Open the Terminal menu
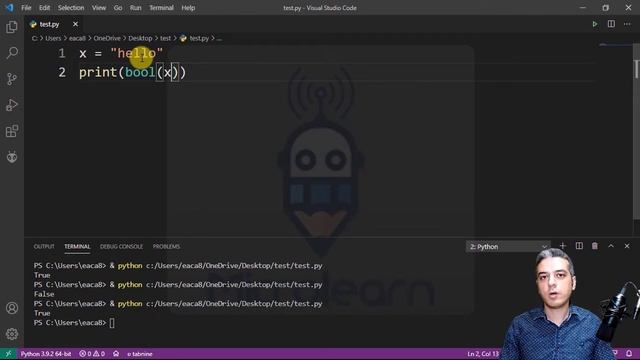640x360 pixels. tap(161, 8)
